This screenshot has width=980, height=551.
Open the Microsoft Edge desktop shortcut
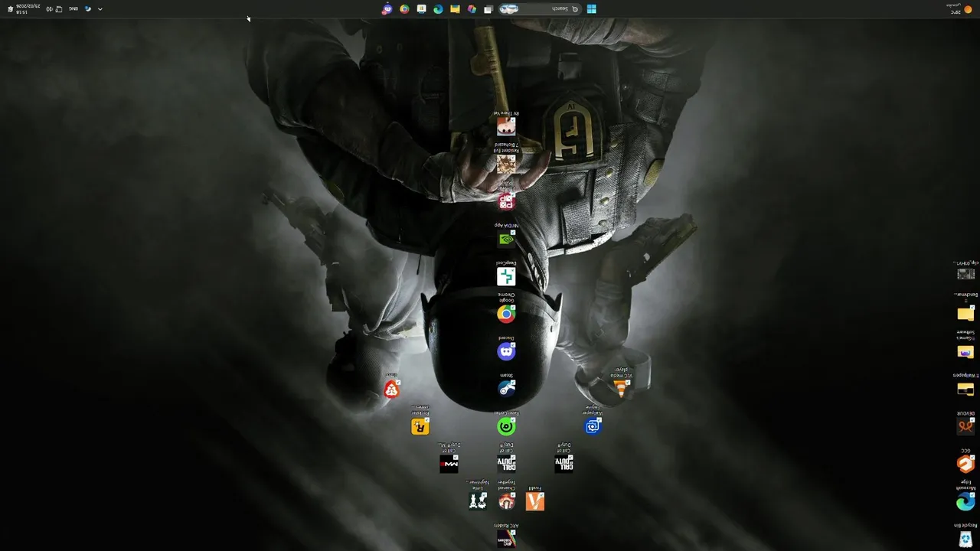tap(965, 496)
